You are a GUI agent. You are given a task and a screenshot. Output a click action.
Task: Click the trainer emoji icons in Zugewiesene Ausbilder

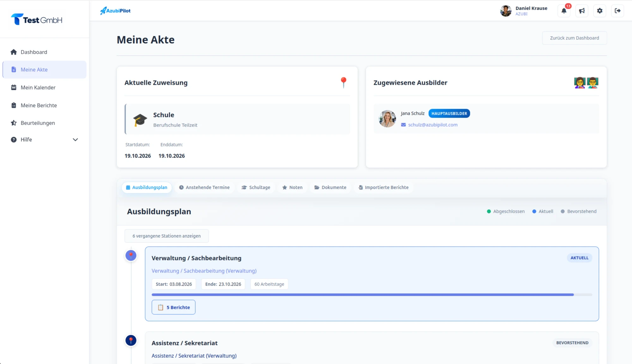pyautogui.click(x=586, y=83)
